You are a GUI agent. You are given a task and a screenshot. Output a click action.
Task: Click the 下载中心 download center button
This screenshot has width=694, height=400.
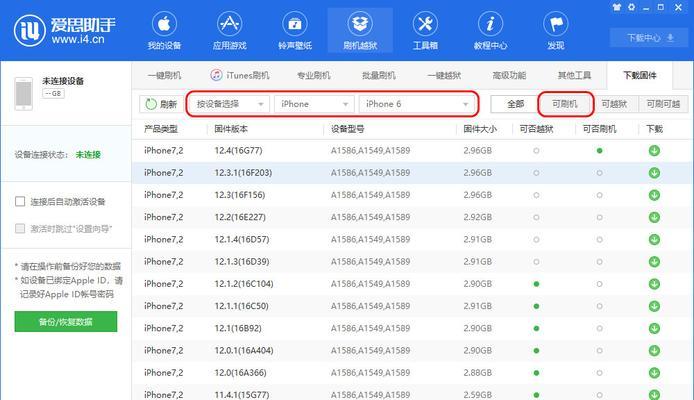pyautogui.click(x=650, y=38)
